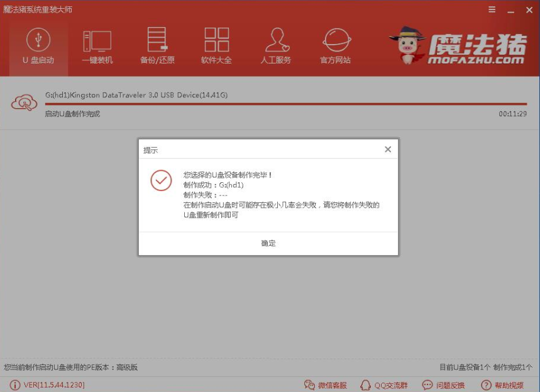Click the version info icon bottom left
Image resolution: width=540 pixels, height=392 pixels.
tap(14, 384)
